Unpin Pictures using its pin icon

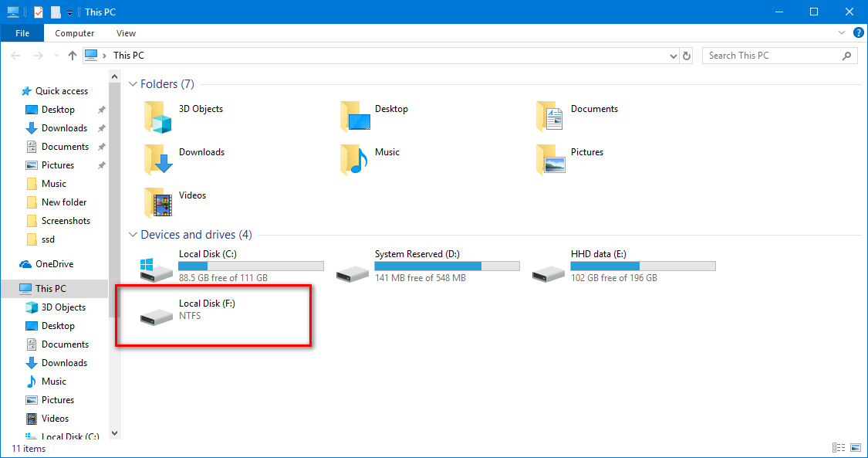point(101,165)
